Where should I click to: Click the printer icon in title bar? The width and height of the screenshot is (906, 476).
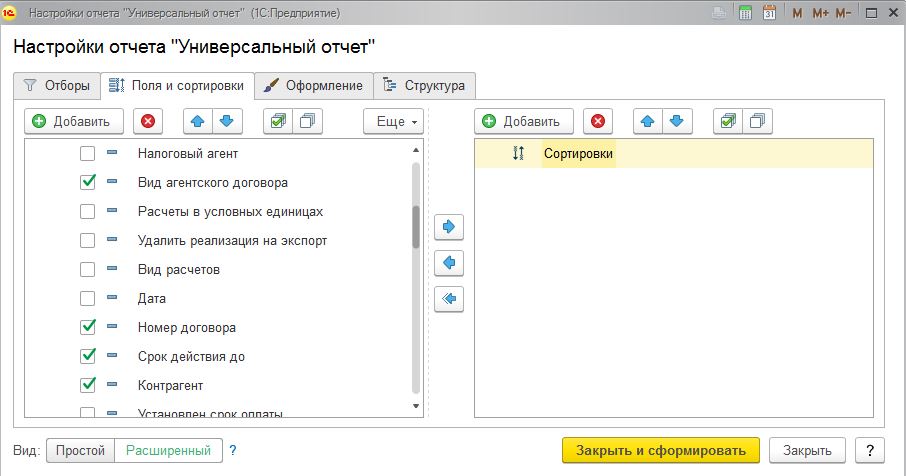719,12
